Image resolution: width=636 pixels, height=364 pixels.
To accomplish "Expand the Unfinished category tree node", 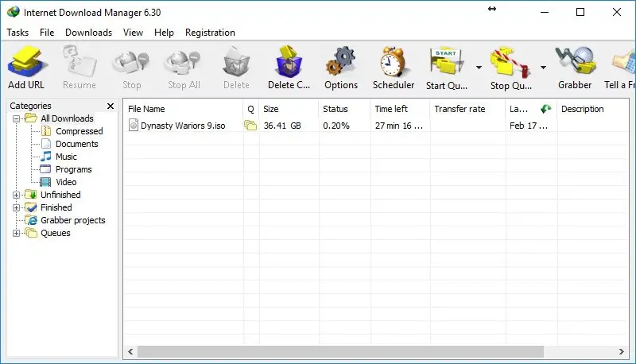I will click(17, 195).
